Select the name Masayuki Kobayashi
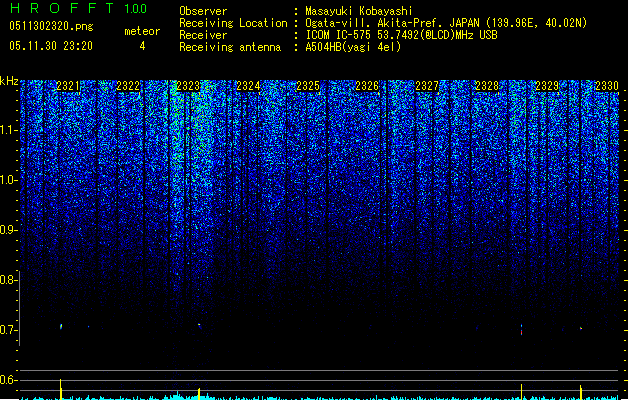Image resolution: width=629 pixels, height=400 pixels. (x=359, y=11)
